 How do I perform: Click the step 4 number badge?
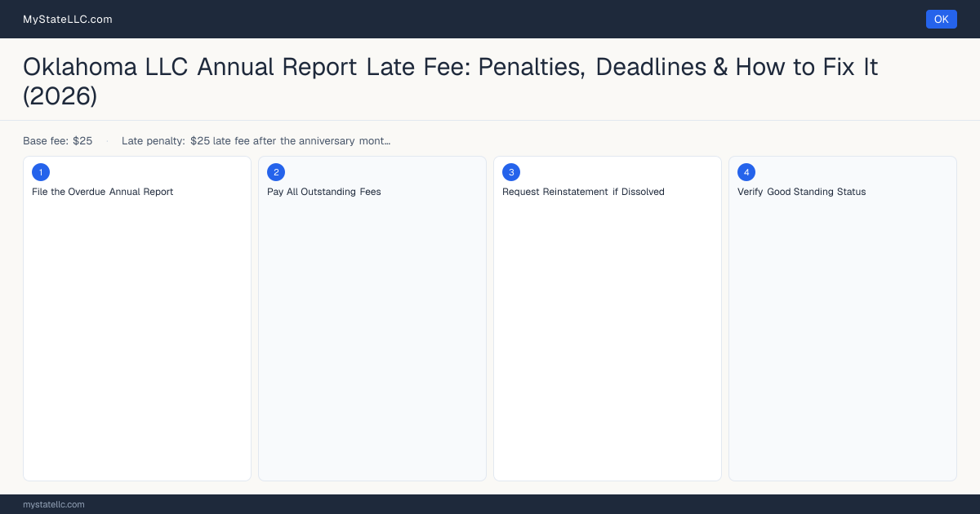point(746,172)
